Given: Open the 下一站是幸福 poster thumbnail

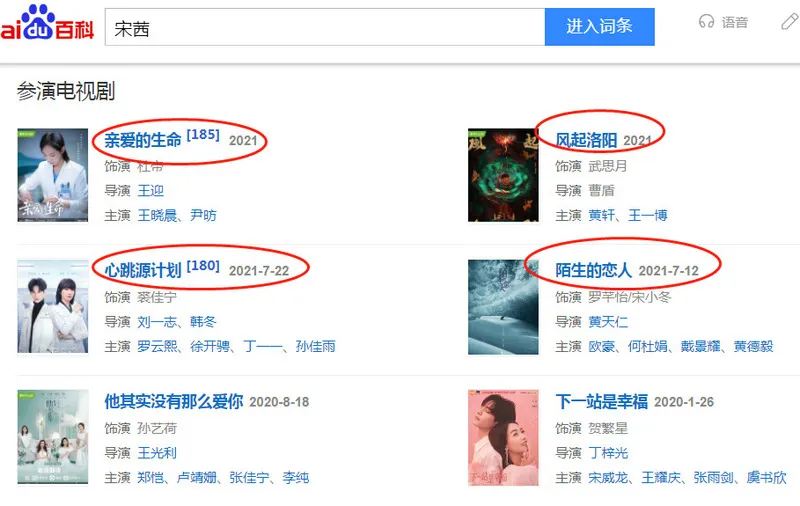Looking at the screenshot, I should 503,438.
